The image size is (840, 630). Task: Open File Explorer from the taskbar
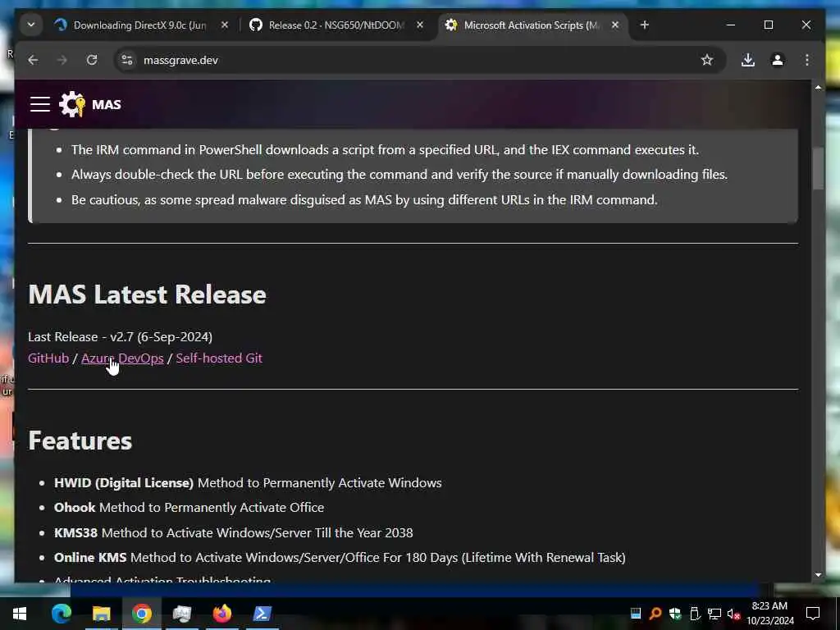pyautogui.click(x=101, y=614)
